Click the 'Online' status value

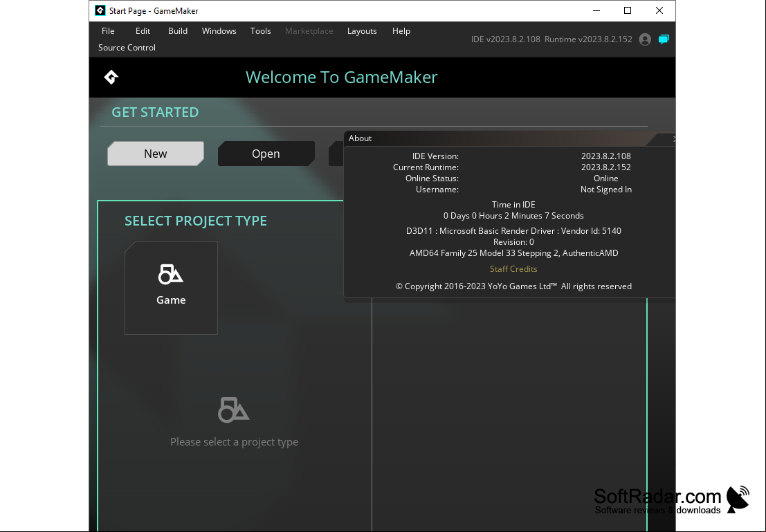tap(605, 178)
